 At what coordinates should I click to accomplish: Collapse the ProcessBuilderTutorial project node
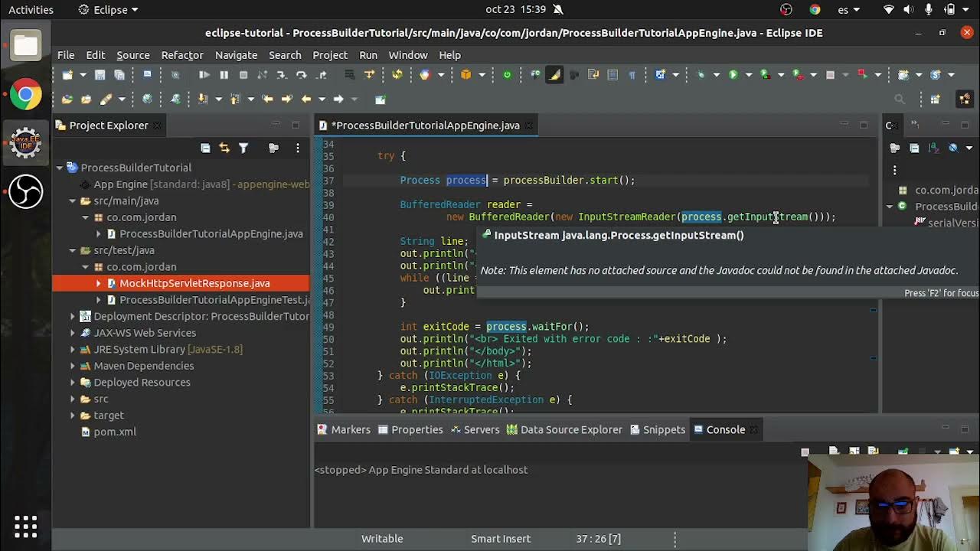[x=60, y=168]
